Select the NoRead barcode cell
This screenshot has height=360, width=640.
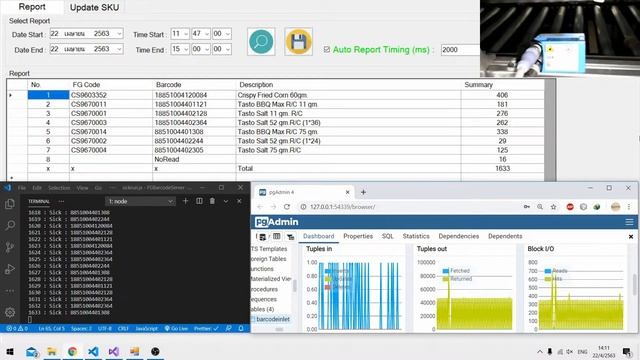tap(194, 159)
